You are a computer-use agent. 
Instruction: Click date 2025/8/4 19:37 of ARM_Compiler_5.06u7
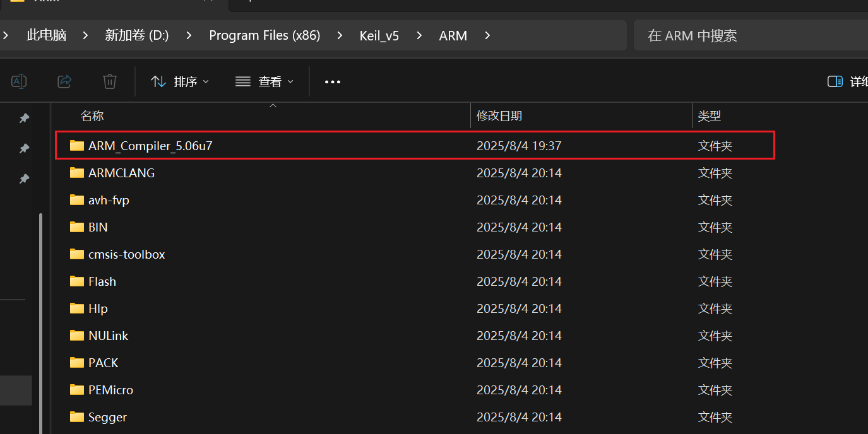point(519,146)
